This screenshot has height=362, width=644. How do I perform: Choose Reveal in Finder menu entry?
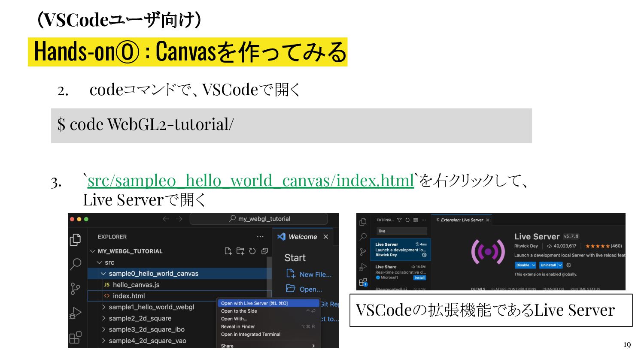click(268, 326)
